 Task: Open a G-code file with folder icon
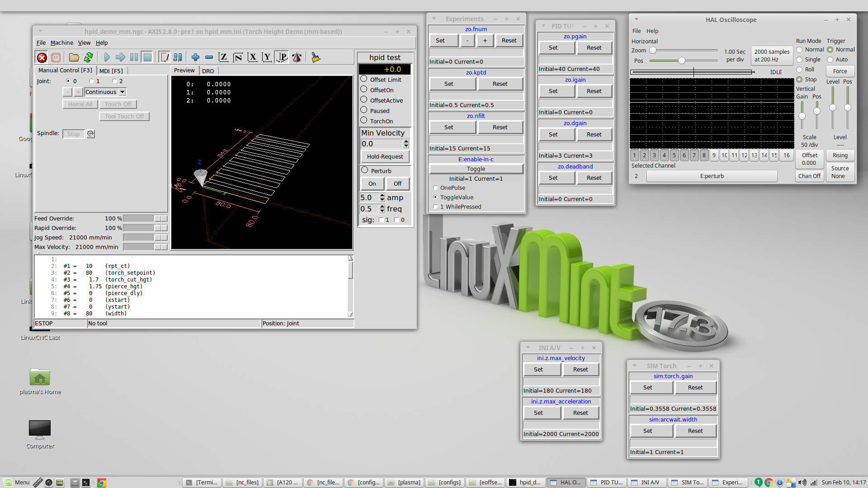click(74, 57)
